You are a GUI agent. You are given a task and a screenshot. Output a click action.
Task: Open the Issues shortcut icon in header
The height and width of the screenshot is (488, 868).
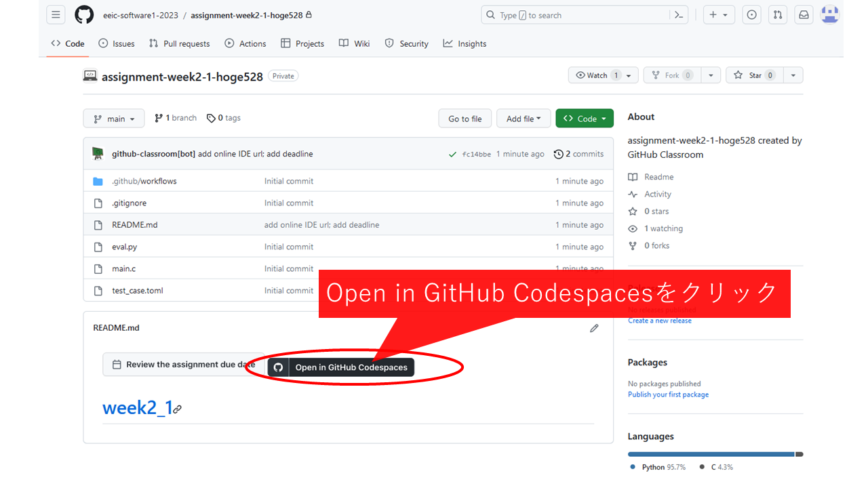pos(751,15)
